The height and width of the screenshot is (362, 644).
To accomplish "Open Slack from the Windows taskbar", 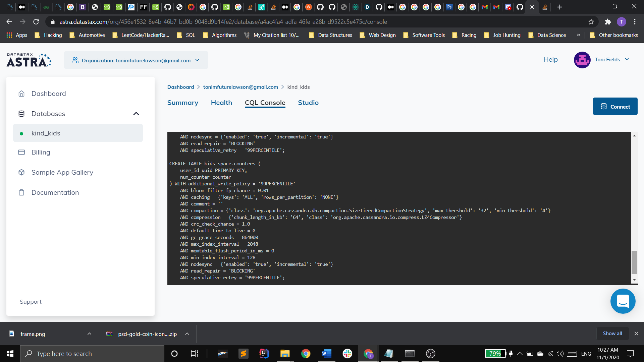I will pyautogui.click(x=347, y=354).
